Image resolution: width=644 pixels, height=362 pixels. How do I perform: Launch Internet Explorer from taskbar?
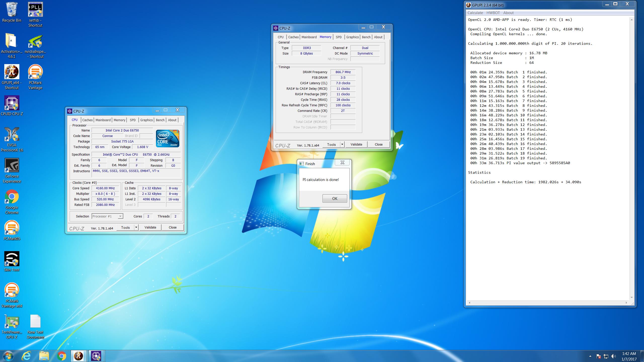26,356
